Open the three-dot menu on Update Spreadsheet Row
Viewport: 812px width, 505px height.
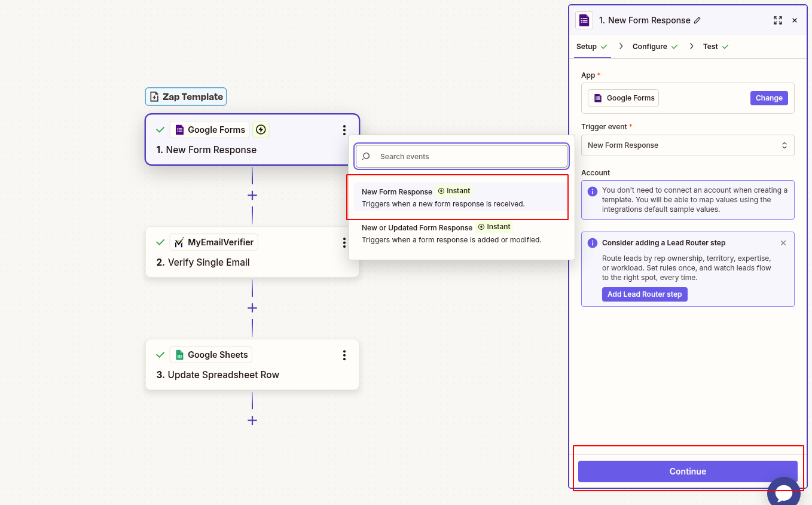tap(344, 355)
